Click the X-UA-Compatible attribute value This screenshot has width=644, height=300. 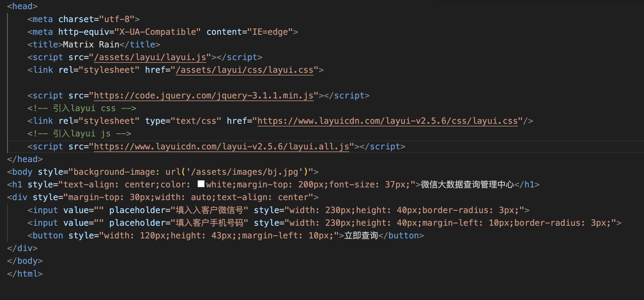point(158,32)
